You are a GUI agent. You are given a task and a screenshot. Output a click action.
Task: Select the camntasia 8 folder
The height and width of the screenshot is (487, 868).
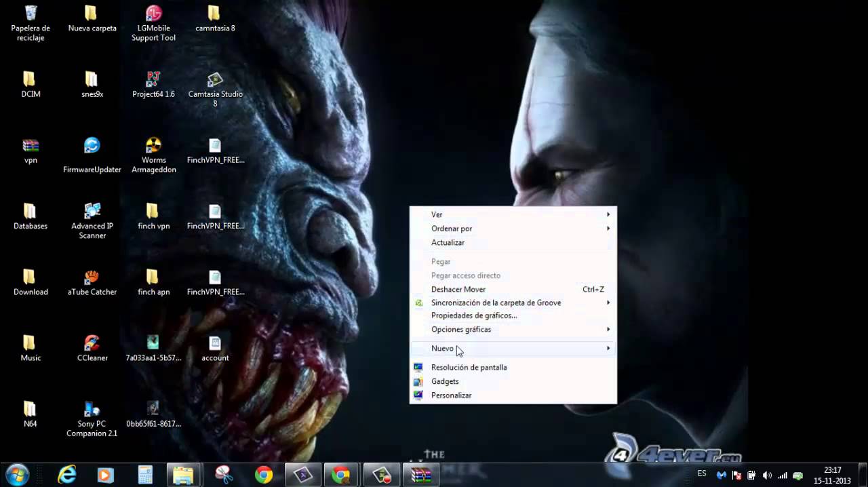coord(215,18)
